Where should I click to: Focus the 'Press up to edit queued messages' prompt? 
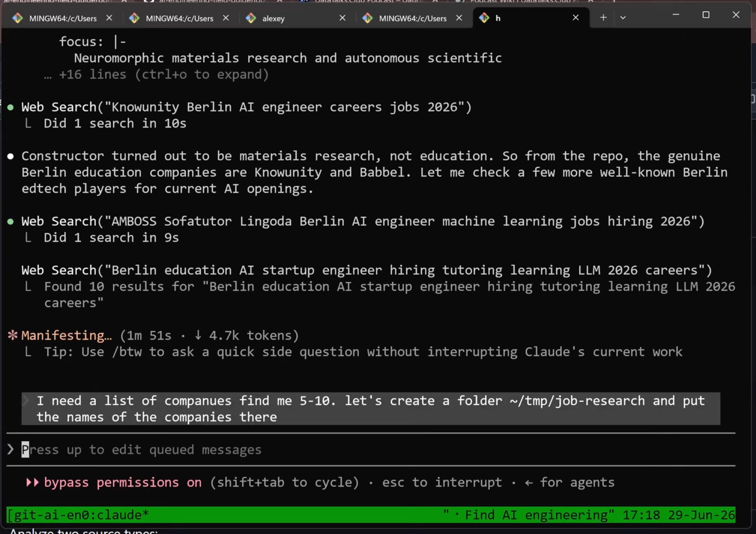coord(141,449)
